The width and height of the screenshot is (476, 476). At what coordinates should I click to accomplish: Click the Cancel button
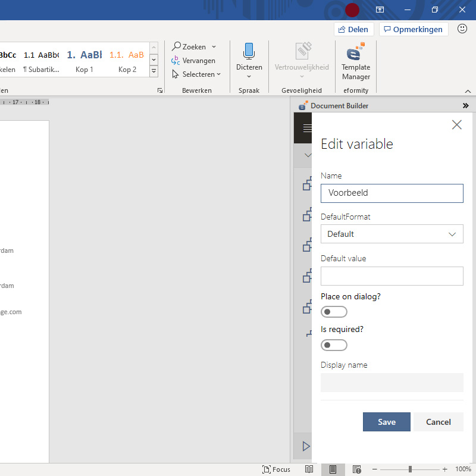point(438,422)
